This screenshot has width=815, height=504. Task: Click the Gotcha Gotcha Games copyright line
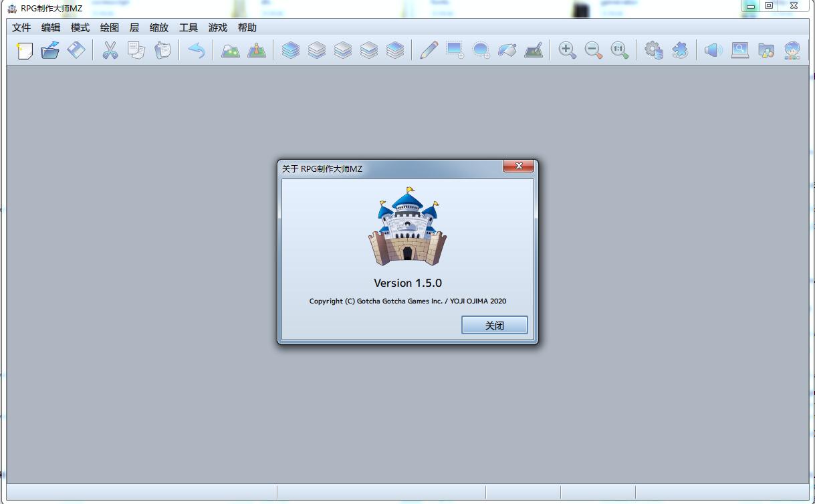[x=408, y=301]
